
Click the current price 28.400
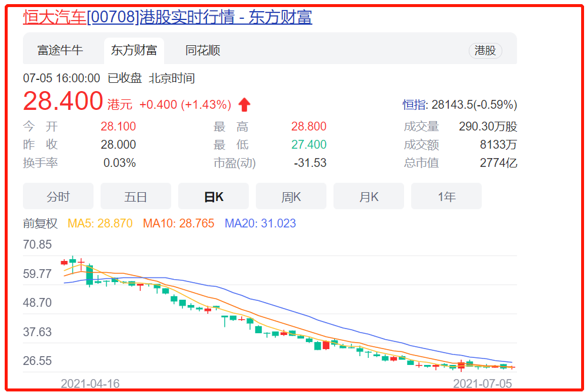[63, 101]
